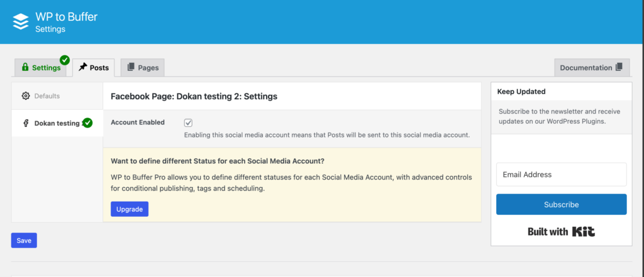Click the pushpin icon on Posts tab
The height and width of the screenshot is (277, 644).
(x=83, y=67)
